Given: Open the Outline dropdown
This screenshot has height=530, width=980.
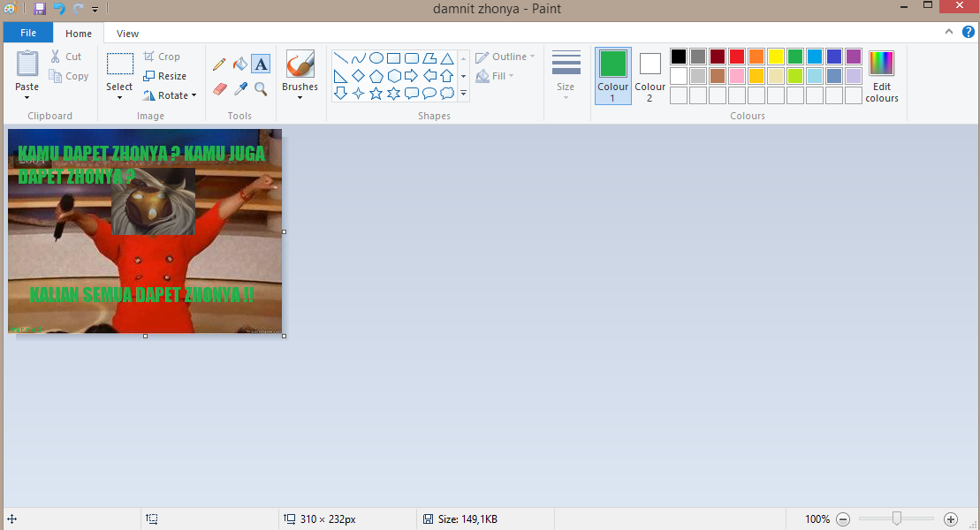Looking at the screenshot, I should pos(505,57).
